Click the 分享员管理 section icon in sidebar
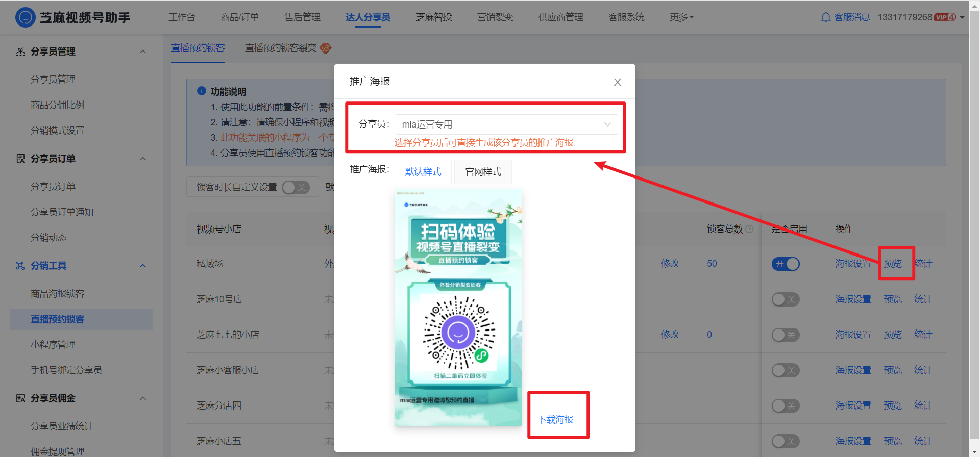 coord(20,52)
